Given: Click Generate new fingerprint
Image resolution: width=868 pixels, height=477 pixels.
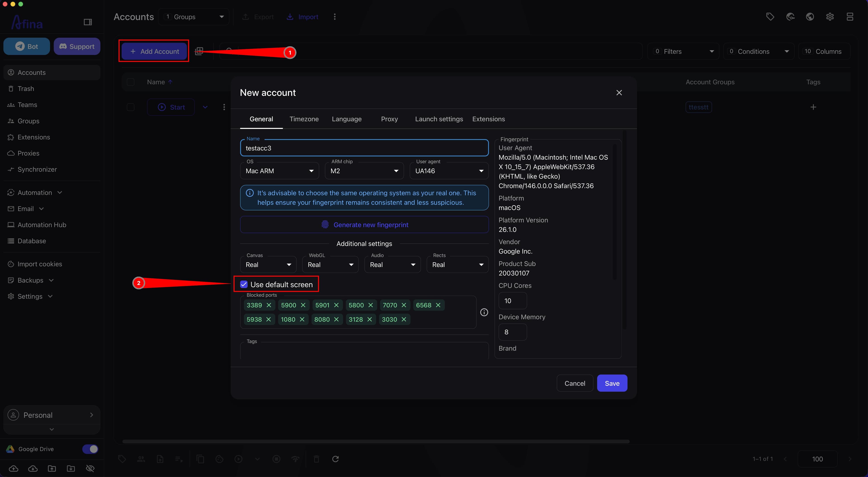Looking at the screenshot, I should click(x=364, y=224).
